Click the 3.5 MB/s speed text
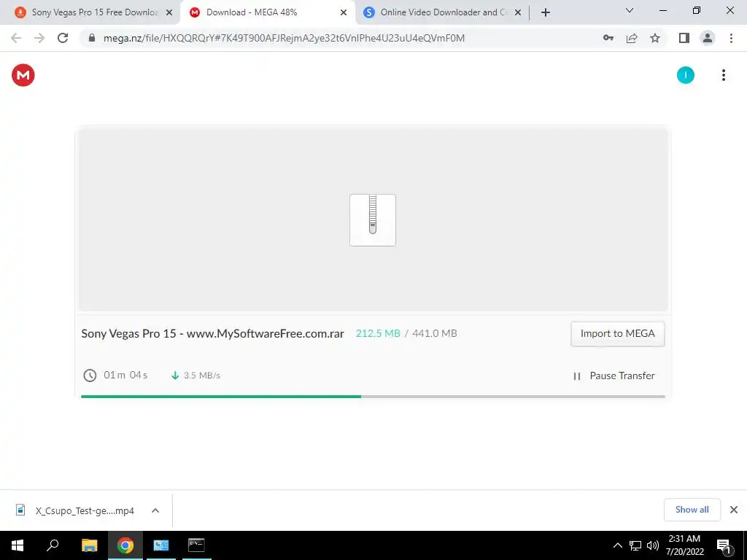 coord(202,376)
